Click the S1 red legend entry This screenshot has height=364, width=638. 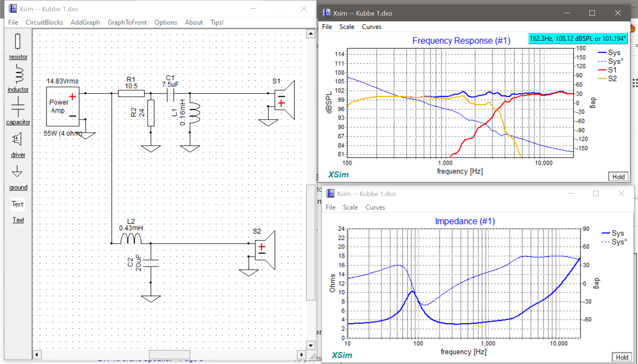coord(607,70)
